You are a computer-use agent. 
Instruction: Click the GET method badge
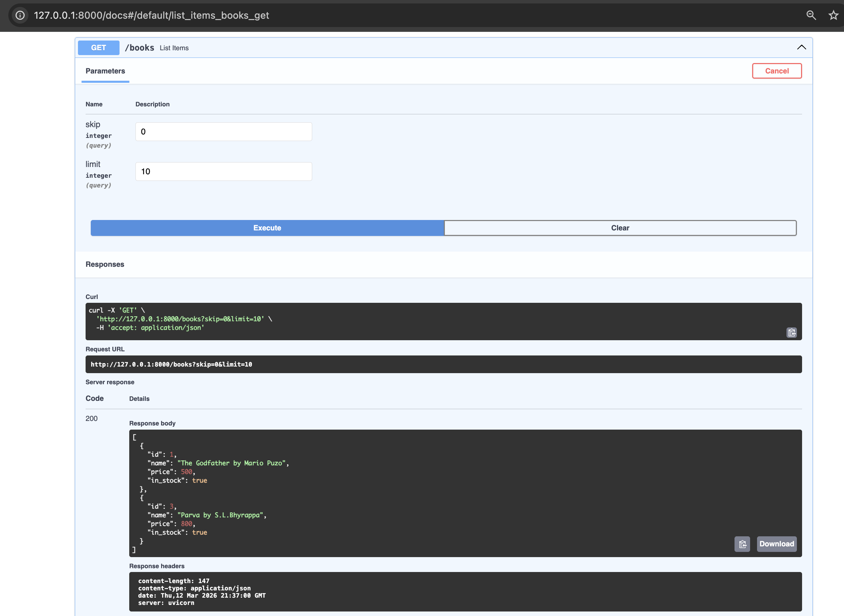click(x=98, y=47)
